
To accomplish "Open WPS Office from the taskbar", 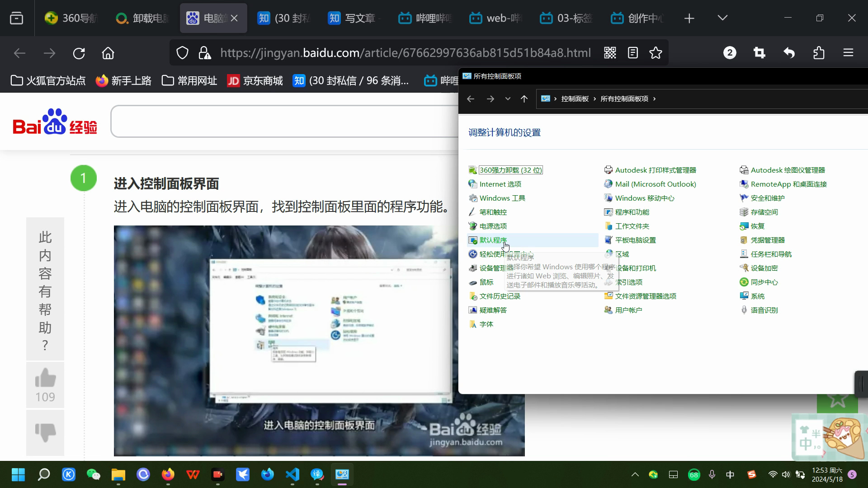I will 193,474.
